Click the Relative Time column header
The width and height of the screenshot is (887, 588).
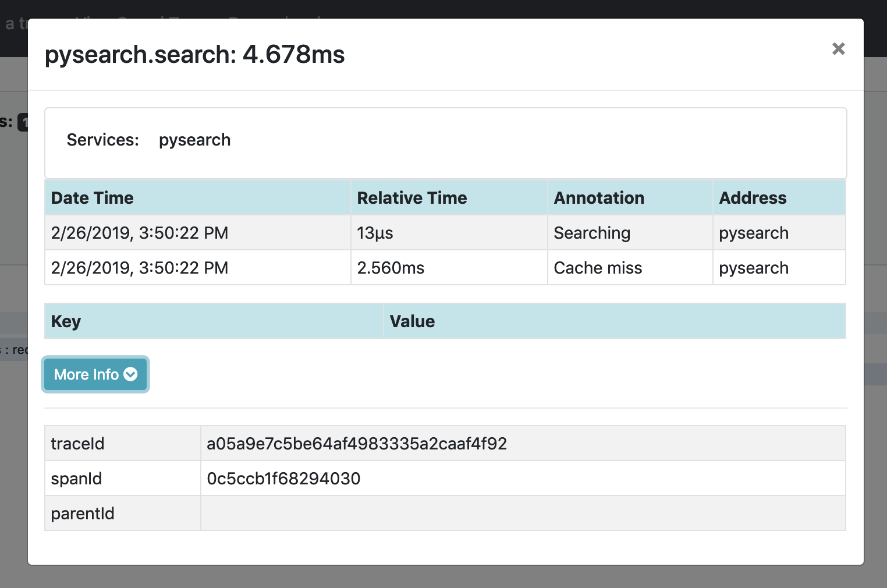pyautogui.click(x=449, y=198)
